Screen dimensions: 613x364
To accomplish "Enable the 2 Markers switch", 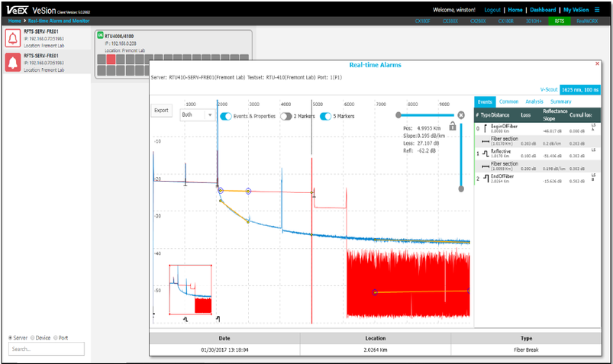I will pos(287,117).
